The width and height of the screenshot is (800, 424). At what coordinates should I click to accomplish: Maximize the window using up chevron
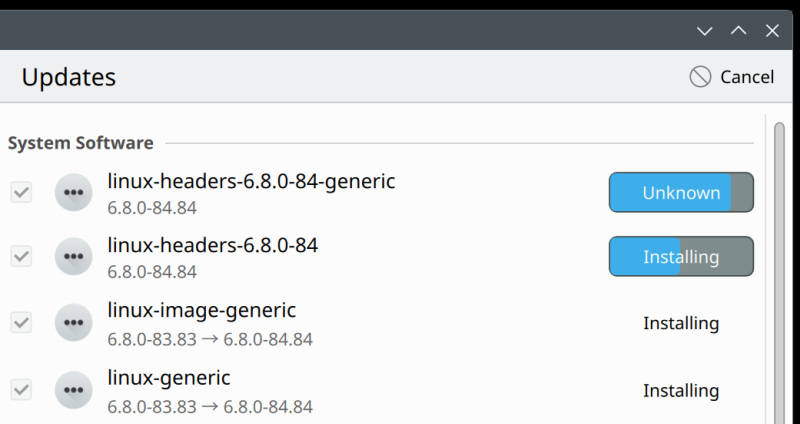pyautogui.click(x=739, y=31)
